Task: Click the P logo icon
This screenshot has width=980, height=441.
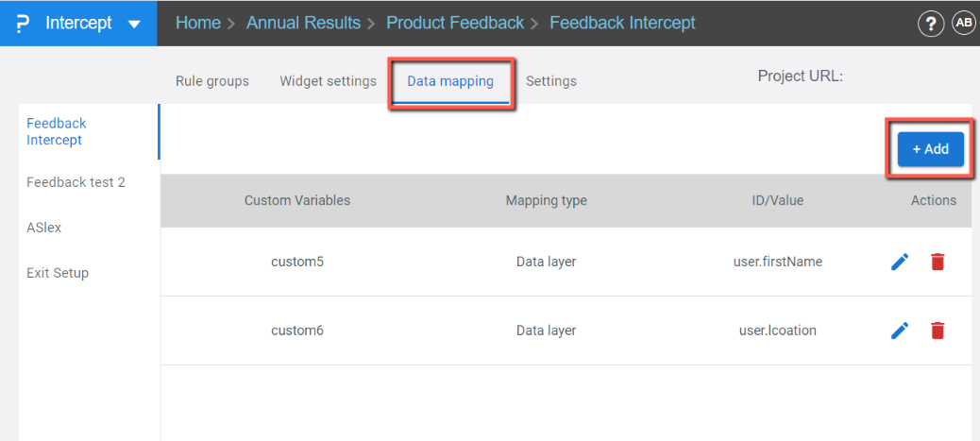Action: coord(23,23)
